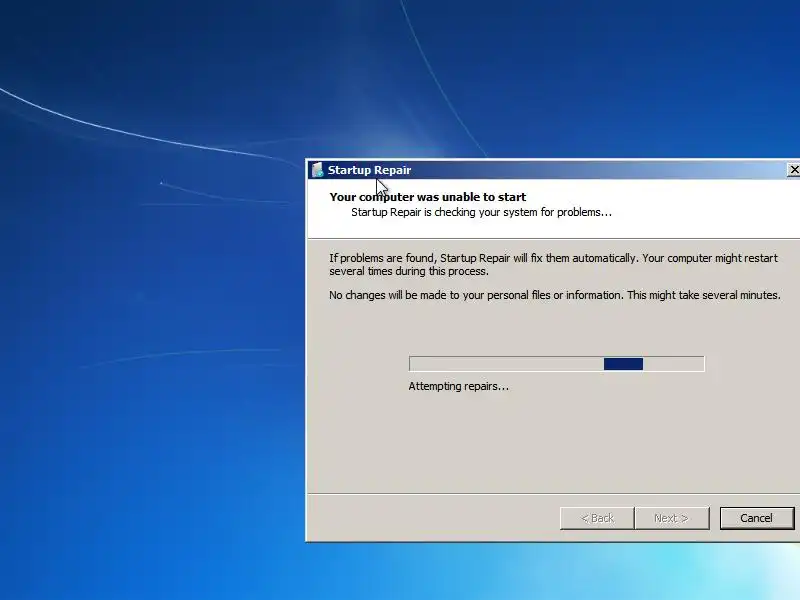Click the Startup Repair title bar icon
Viewport: 800px width, 600px height.
[317, 170]
